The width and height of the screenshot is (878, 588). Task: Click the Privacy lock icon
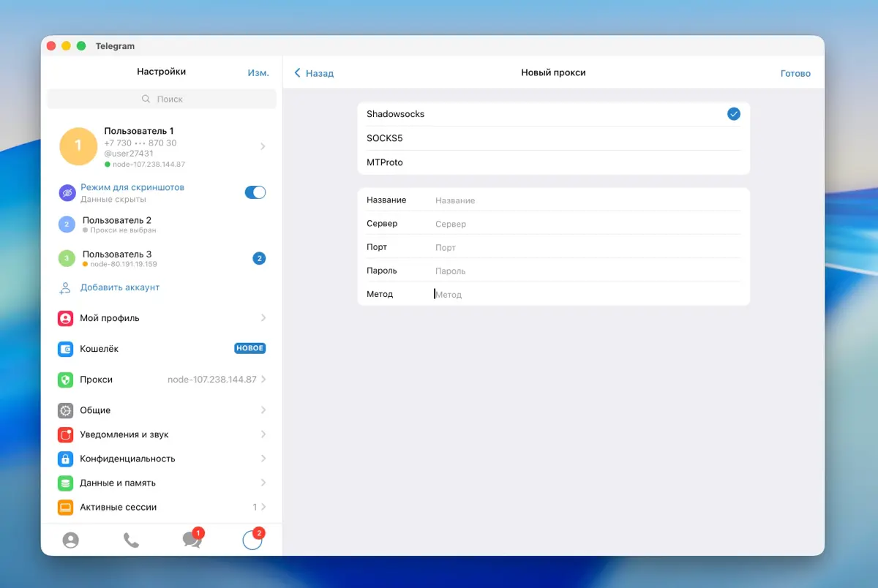pyautogui.click(x=66, y=459)
